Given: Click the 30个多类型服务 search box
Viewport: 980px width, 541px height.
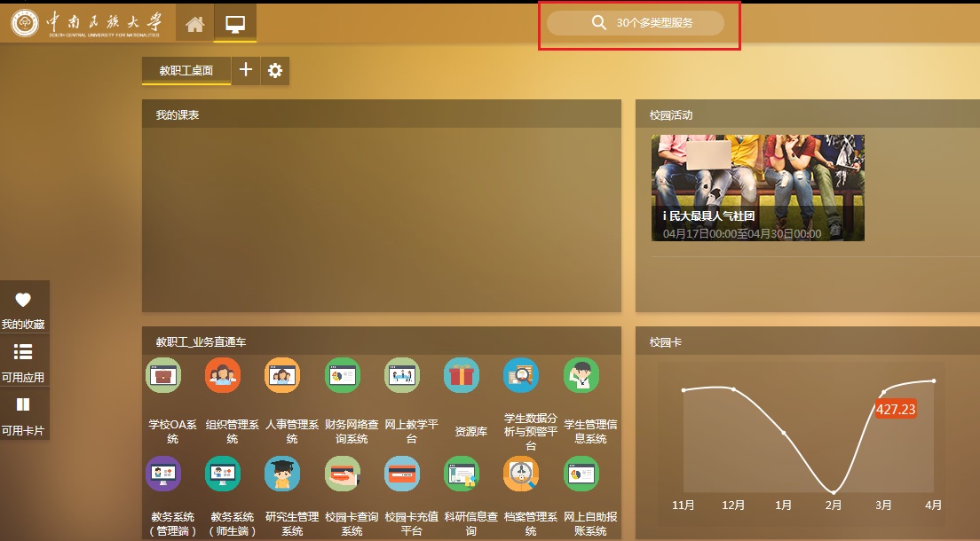Looking at the screenshot, I should click(x=636, y=23).
